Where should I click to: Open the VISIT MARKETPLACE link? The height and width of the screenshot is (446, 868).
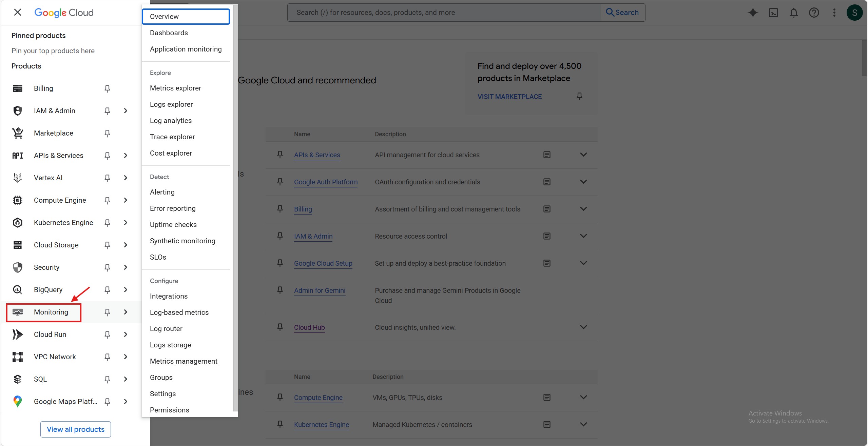tap(509, 97)
